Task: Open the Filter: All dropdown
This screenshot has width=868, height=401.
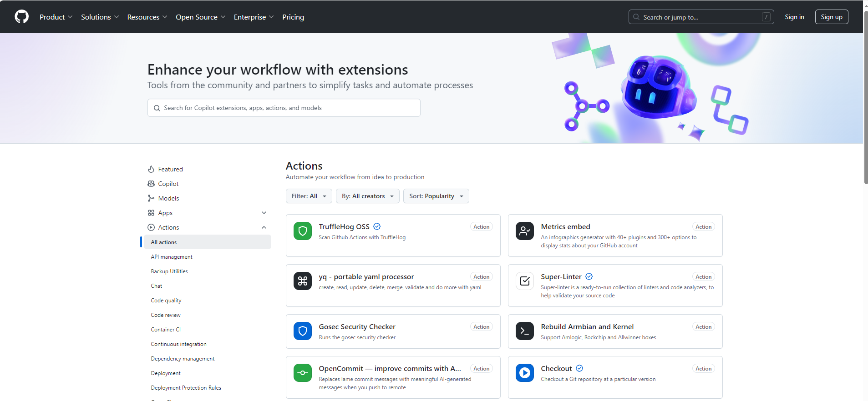Action: tap(309, 196)
